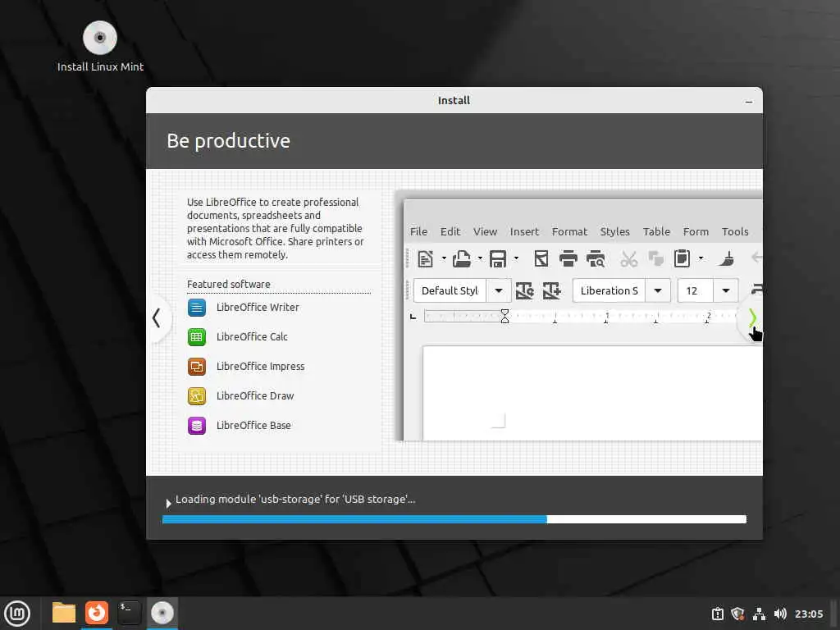The width and height of the screenshot is (840, 630).
Task: Click the font size 12 field
Action: (696, 291)
